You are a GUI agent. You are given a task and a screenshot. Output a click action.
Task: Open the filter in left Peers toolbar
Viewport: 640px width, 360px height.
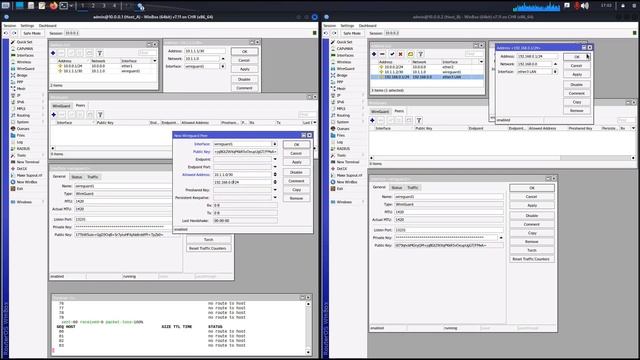point(100,115)
